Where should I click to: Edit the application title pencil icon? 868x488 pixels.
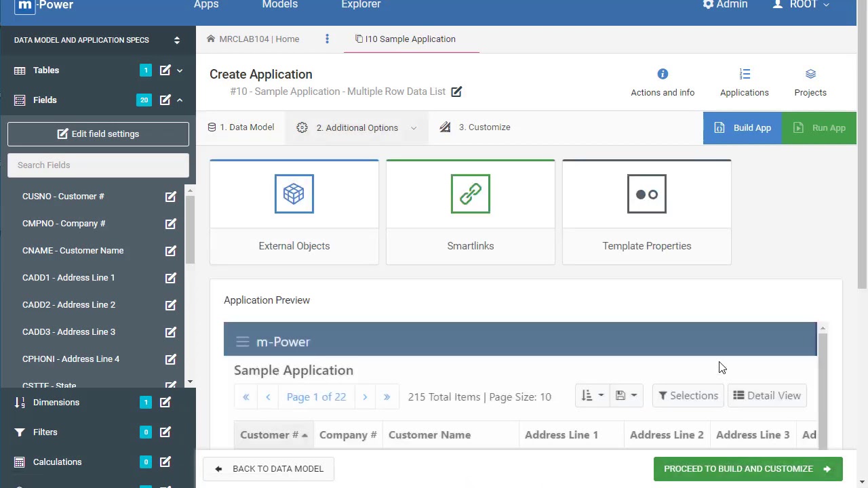pos(456,91)
